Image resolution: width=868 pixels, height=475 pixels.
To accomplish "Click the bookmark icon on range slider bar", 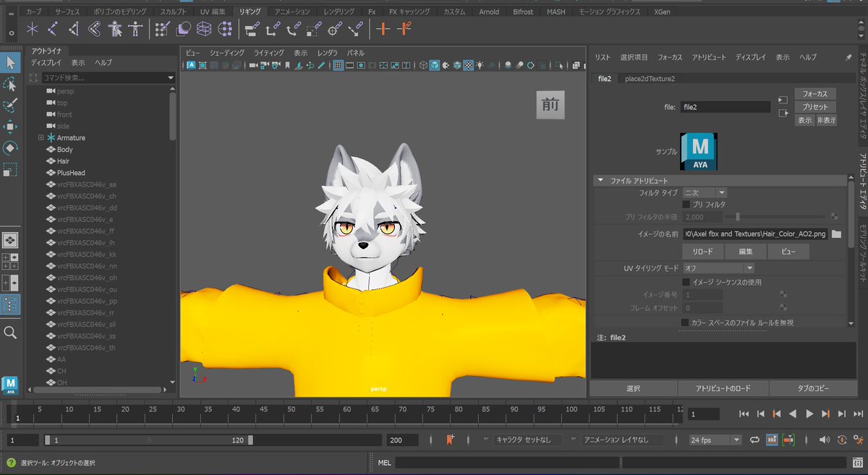I will click(449, 440).
